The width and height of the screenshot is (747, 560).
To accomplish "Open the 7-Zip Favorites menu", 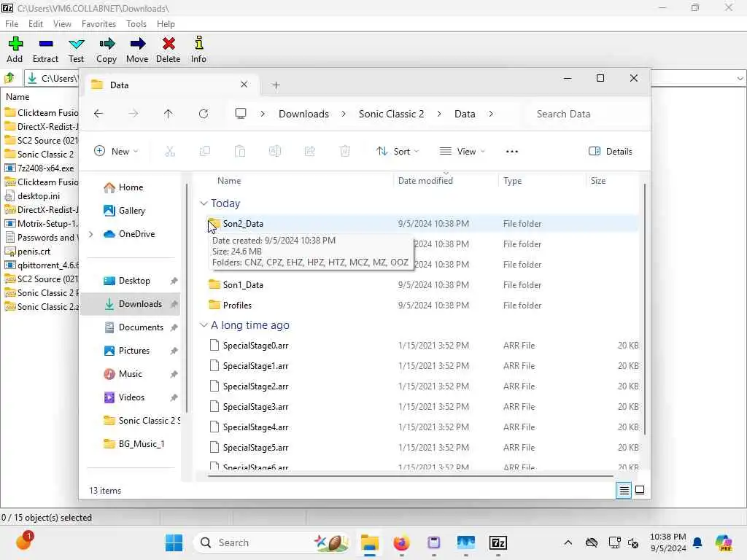I will (98, 24).
